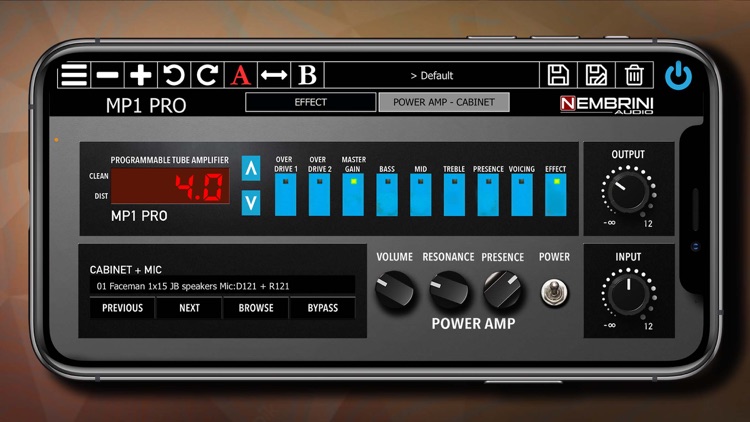
Task: Toggle the EFFECT blue button
Action: point(556,195)
